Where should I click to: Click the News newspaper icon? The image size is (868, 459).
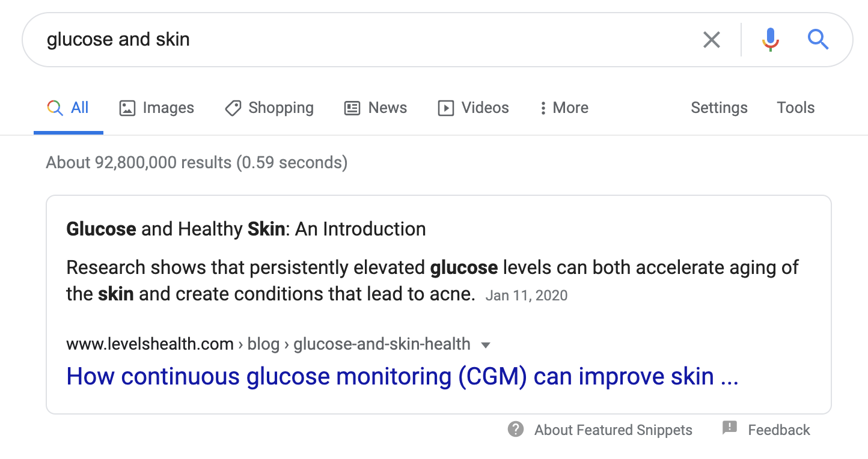point(352,108)
